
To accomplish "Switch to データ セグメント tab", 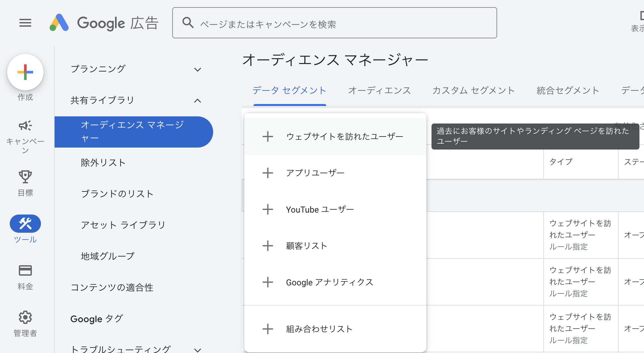I will pos(290,90).
